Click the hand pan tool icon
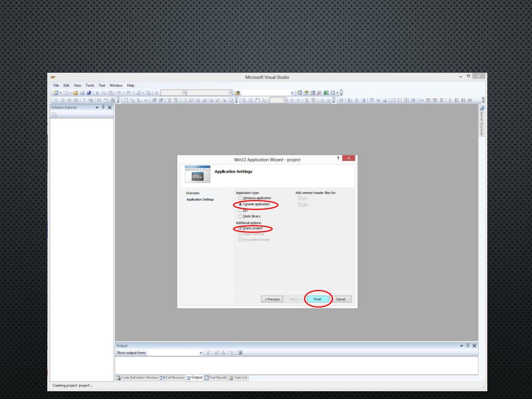532x399 pixels. pos(258,100)
